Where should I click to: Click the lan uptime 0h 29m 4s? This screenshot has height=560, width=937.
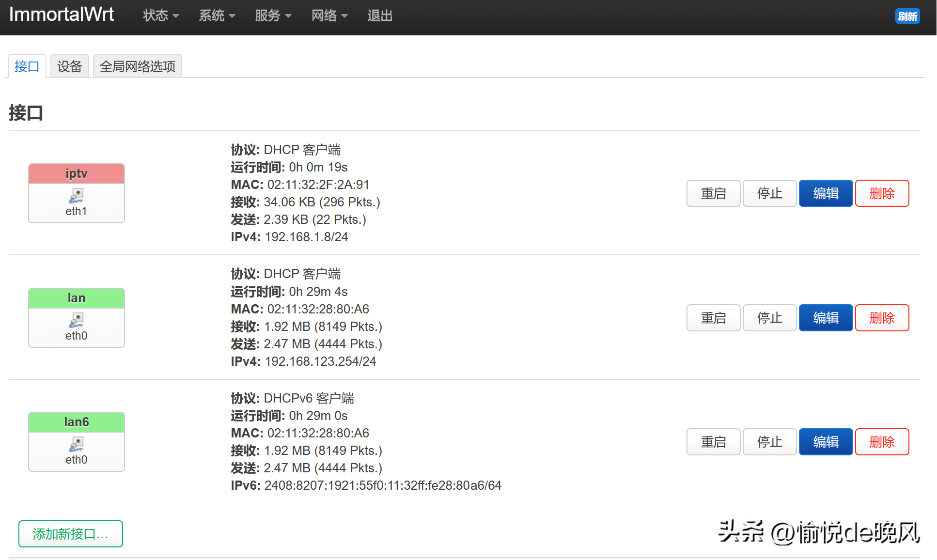tap(318, 292)
